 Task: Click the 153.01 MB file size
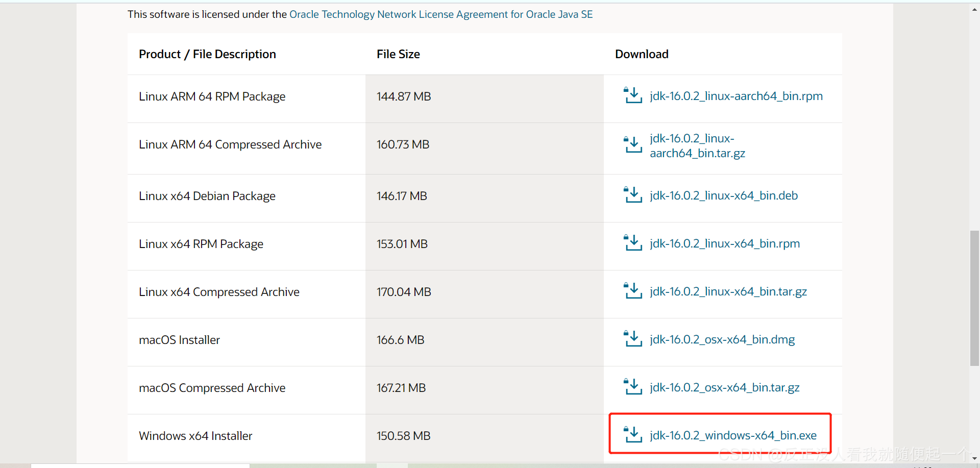coord(402,244)
